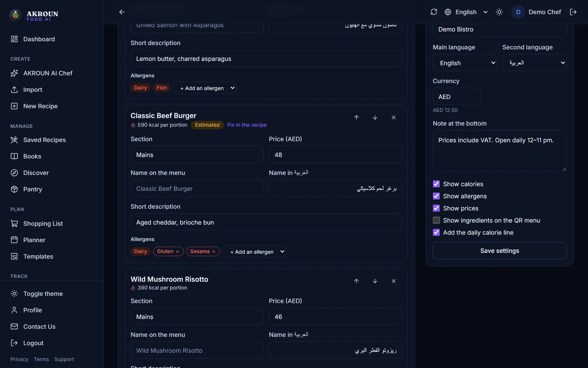This screenshot has height=368, width=588.
Task: Move Wild Mushroom Risotto up
Action: [x=356, y=281]
